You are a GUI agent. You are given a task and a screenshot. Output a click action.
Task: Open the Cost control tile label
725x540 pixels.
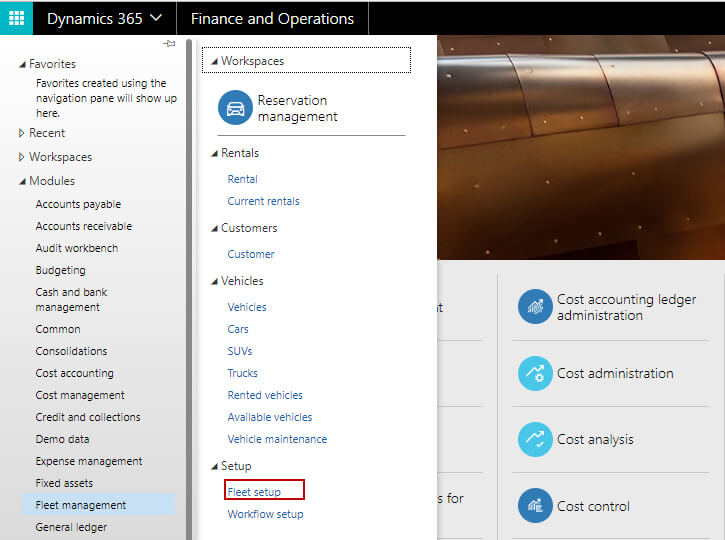pyautogui.click(x=593, y=506)
